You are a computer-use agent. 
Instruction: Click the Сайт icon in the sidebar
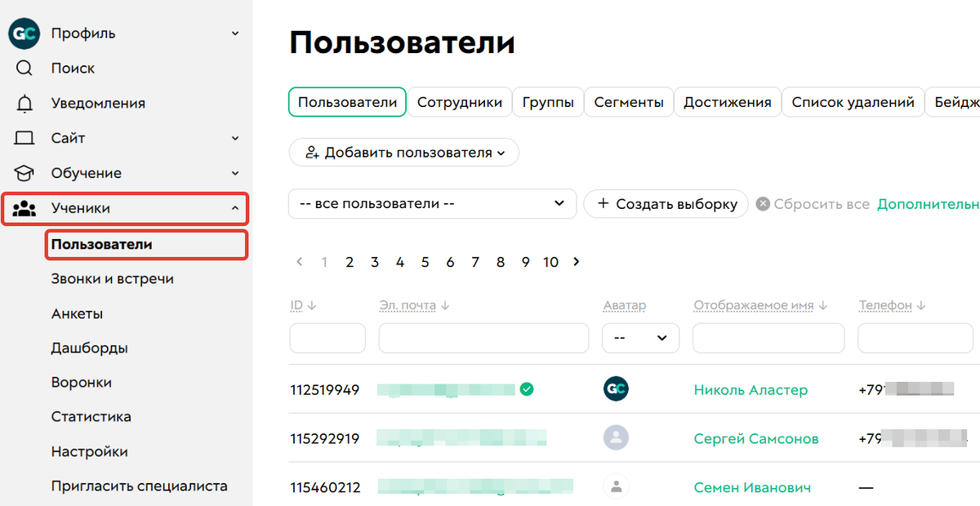pos(22,137)
